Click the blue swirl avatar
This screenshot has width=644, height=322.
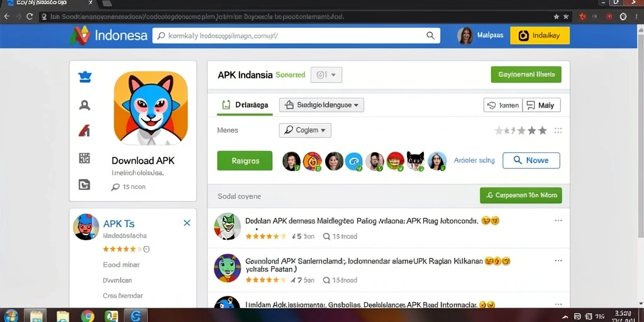pyautogui.click(x=353, y=161)
